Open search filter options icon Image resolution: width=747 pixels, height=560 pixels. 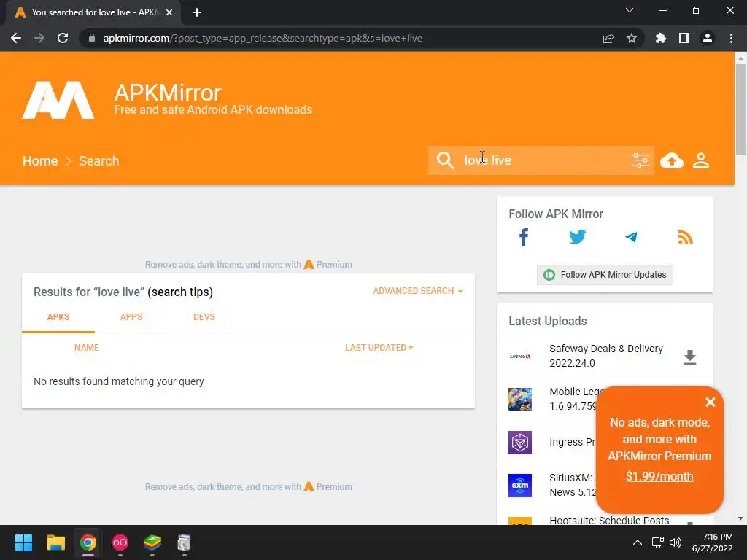point(640,160)
